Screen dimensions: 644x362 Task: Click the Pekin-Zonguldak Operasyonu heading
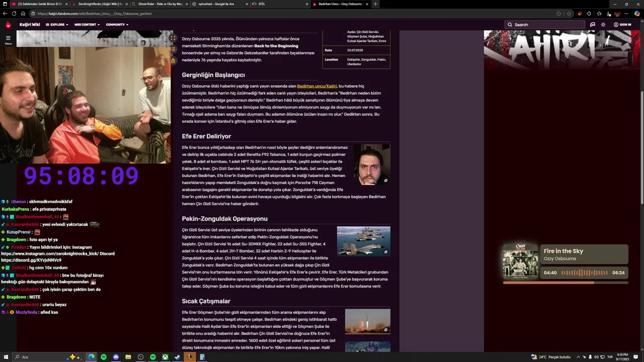[x=224, y=219]
